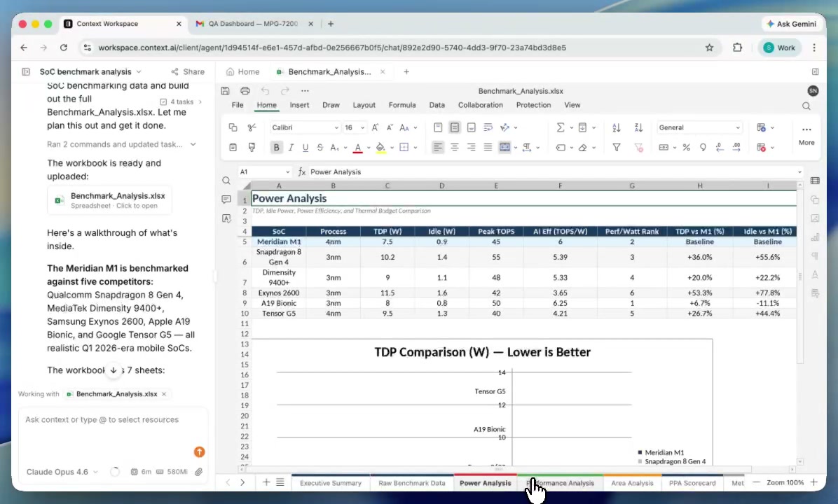Increase font size with the A-up icon
The image size is (838, 504).
[375, 127]
